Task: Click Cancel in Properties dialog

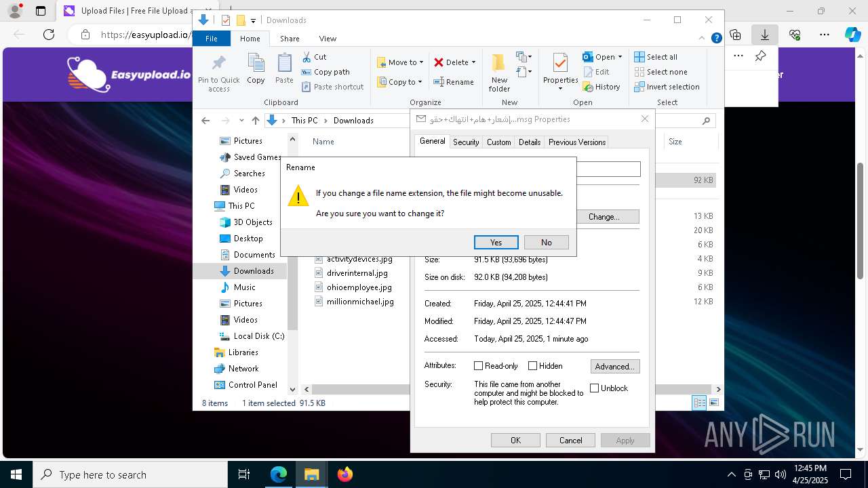Action: [570, 441]
